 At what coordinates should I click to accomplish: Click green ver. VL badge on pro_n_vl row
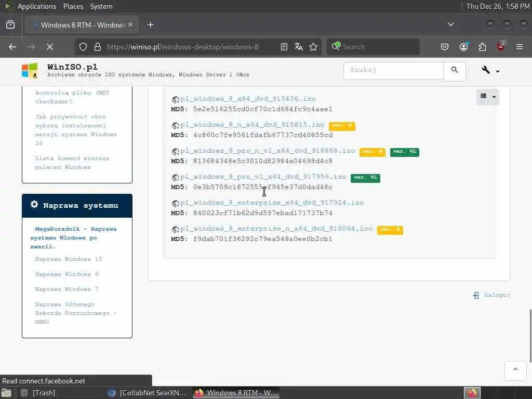click(405, 152)
